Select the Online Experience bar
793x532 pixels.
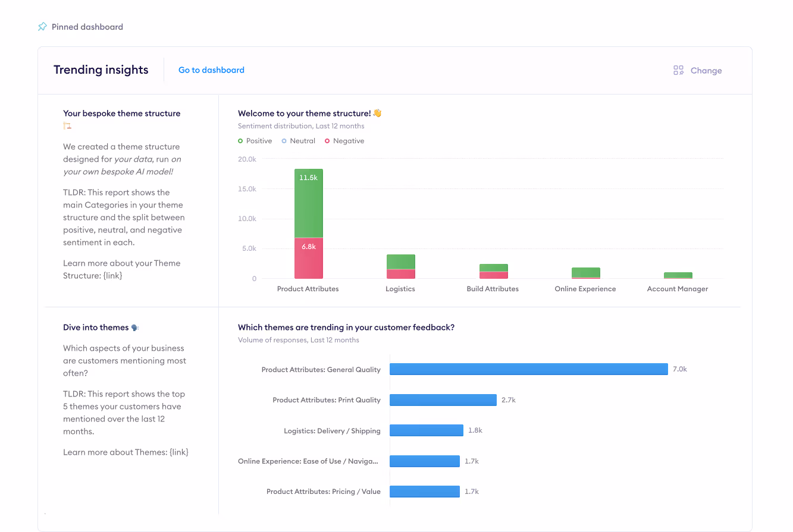[x=586, y=273]
